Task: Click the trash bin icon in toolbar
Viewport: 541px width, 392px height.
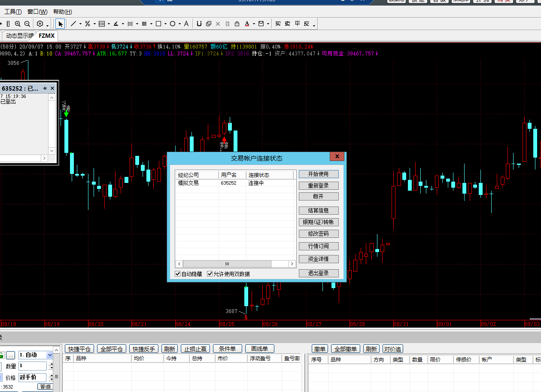Action: click(228, 24)
